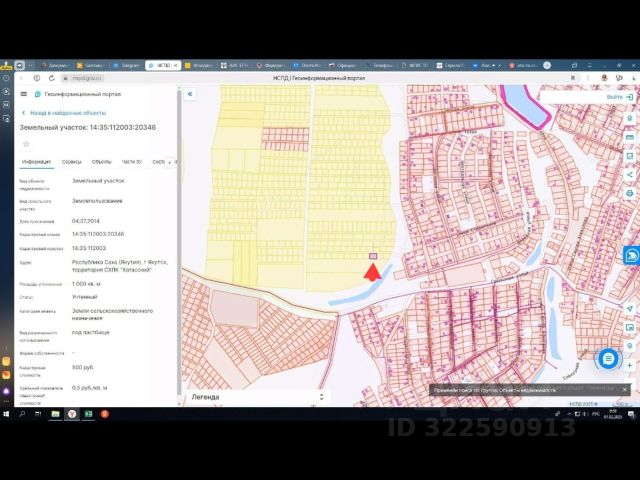The height and width of the screenshot is (480, 640).
Task: Click the 0,5 руб./кв. м value
Action: [x=89, y=388]
